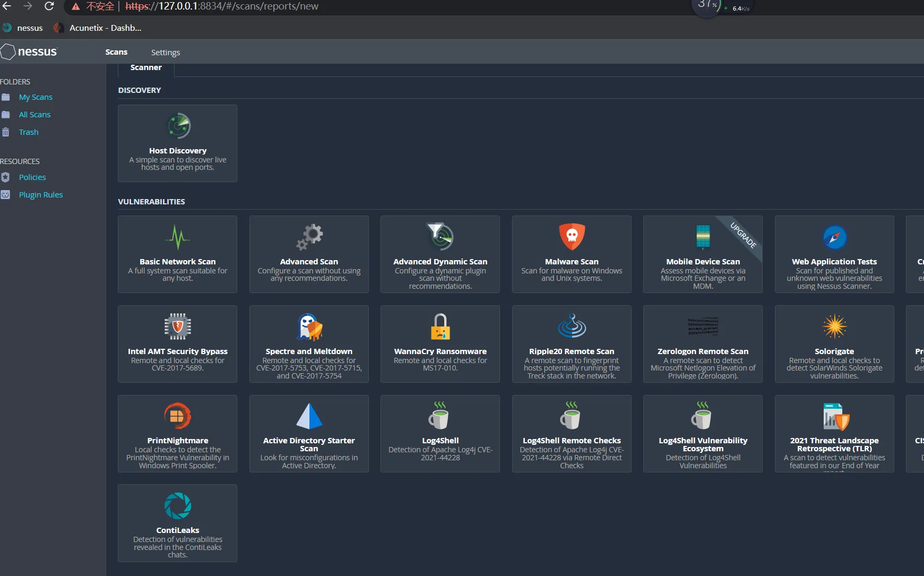Click the Advanced Dynamic Scan funnel icon
Image resolution: width=924 pixels, height=576 pixels.
(x=441, y=237)
